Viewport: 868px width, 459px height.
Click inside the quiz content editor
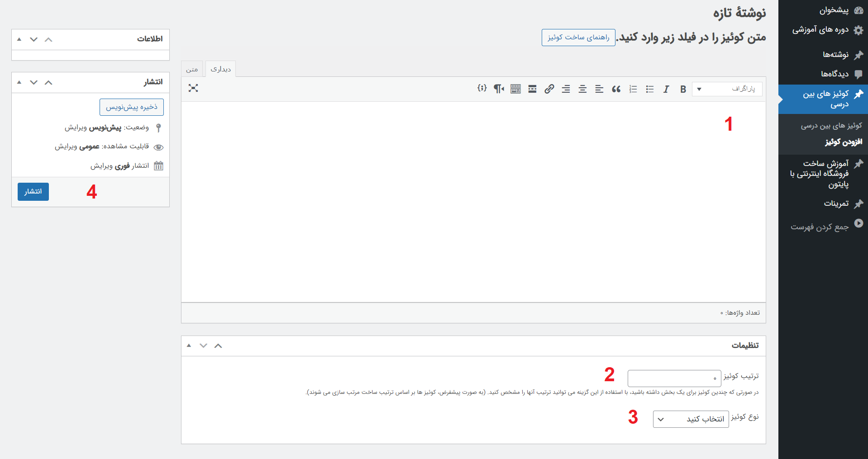click(x=473, y=202)
